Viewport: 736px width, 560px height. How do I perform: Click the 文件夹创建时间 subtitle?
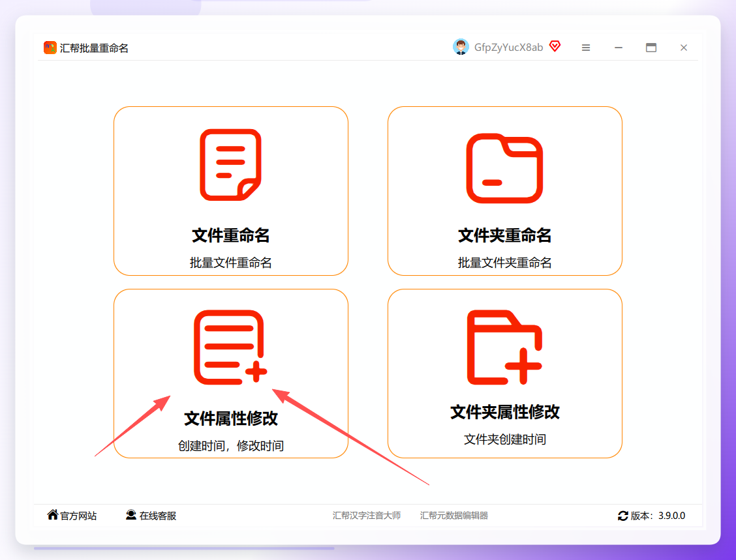pyautogui.click(x=504, y=439)
